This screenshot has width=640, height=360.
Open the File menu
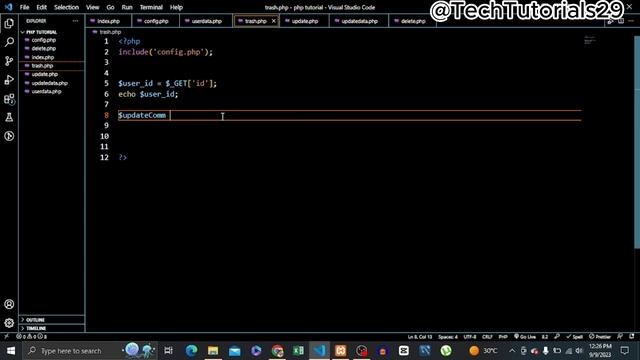point(24,7)
